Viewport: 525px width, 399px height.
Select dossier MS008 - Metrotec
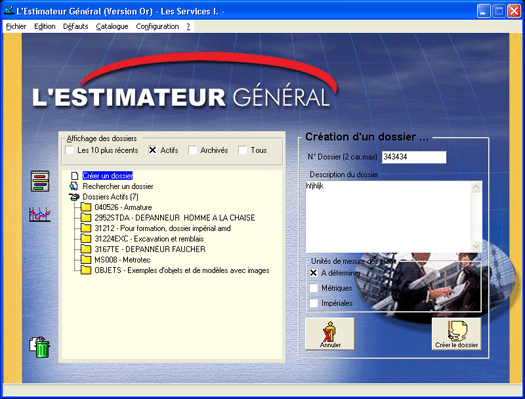point(123,260)
